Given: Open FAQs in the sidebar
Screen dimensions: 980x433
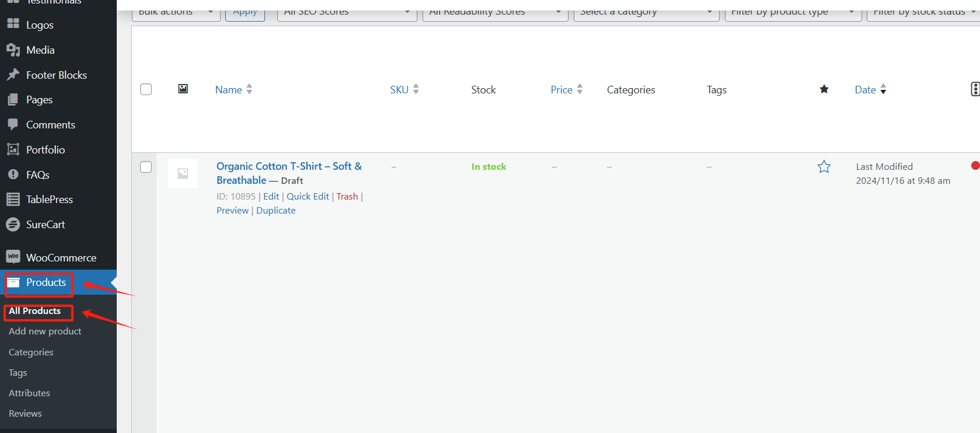Looking at the screenshot, I should 38,175.
